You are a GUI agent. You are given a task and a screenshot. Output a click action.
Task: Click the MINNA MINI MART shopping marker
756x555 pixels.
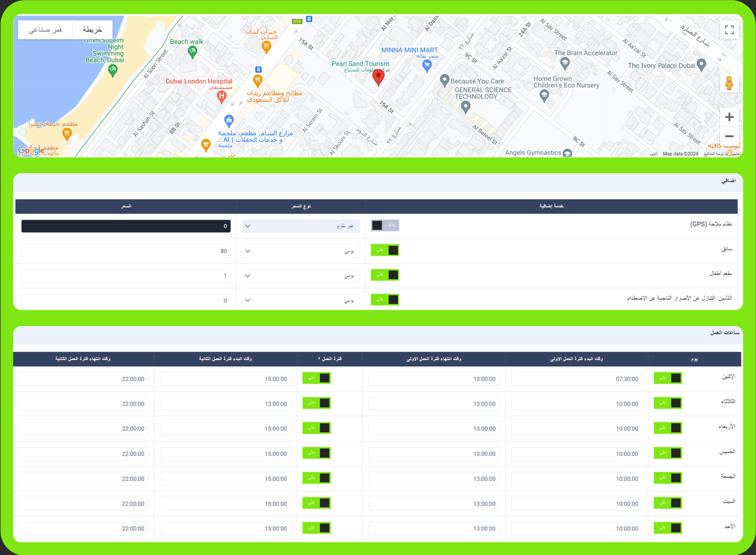click(x=427, y=66)
